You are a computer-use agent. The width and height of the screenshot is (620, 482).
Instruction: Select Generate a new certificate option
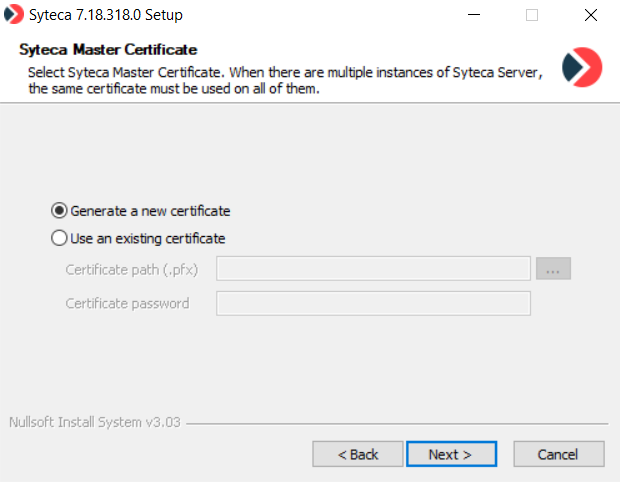60,211
